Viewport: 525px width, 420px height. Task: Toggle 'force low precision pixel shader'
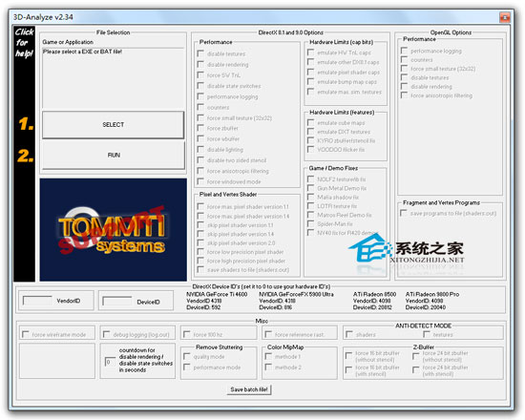point(200,252)
